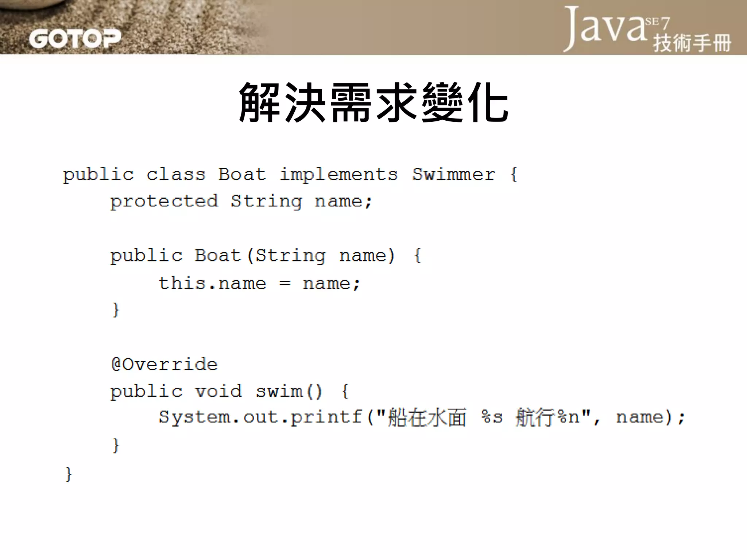Click the protected String name line
Screen dimensions: 747x560
tap(241, 201)
